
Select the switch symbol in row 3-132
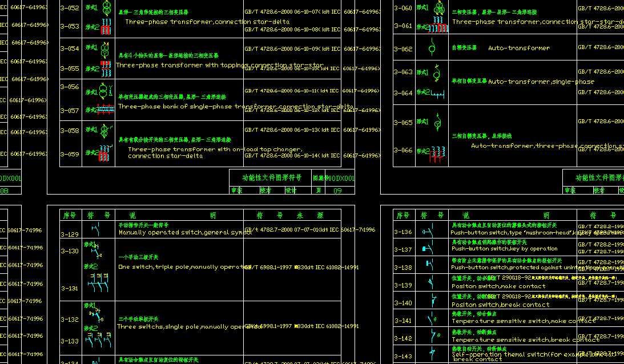click(x=96, y=315)
